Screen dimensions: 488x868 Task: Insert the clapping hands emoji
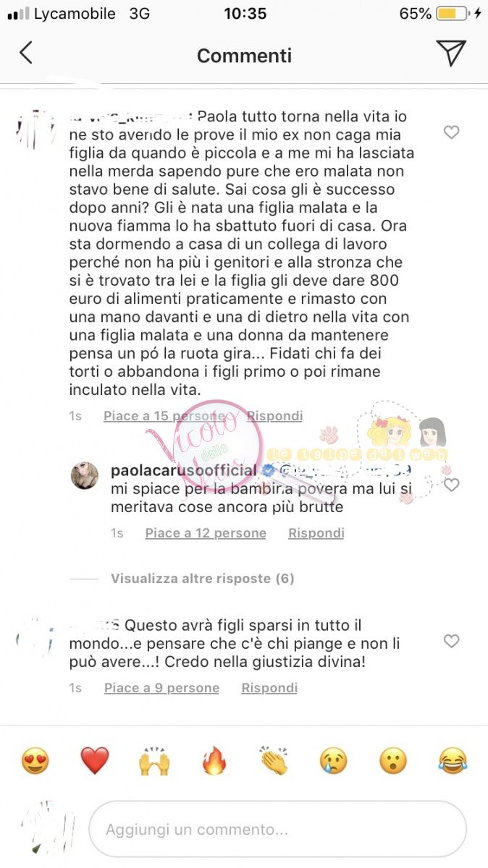[x=274, y=761]
